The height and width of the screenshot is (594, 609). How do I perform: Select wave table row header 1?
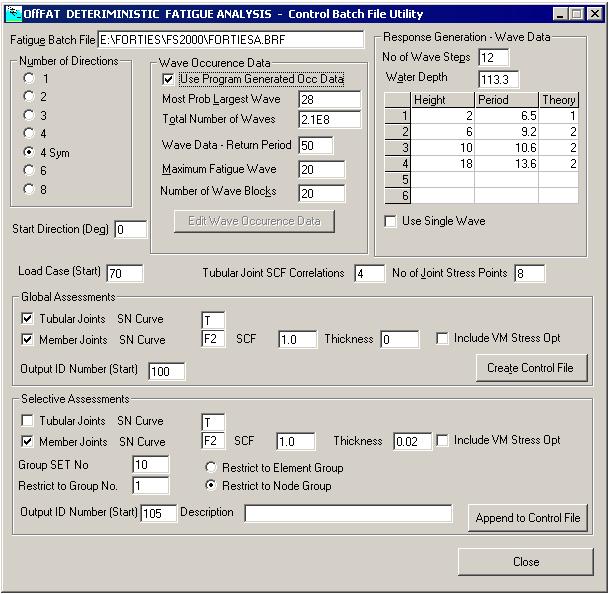click(x=398, y=116)
